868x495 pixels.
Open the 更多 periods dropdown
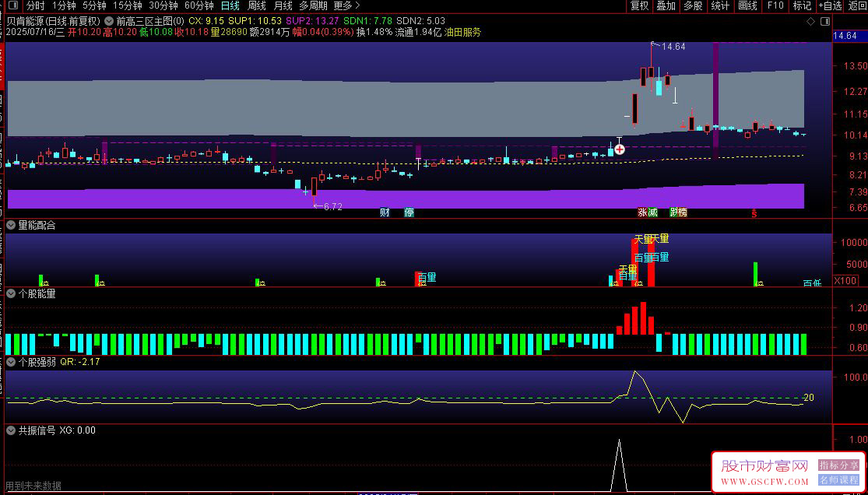point(347,6)
